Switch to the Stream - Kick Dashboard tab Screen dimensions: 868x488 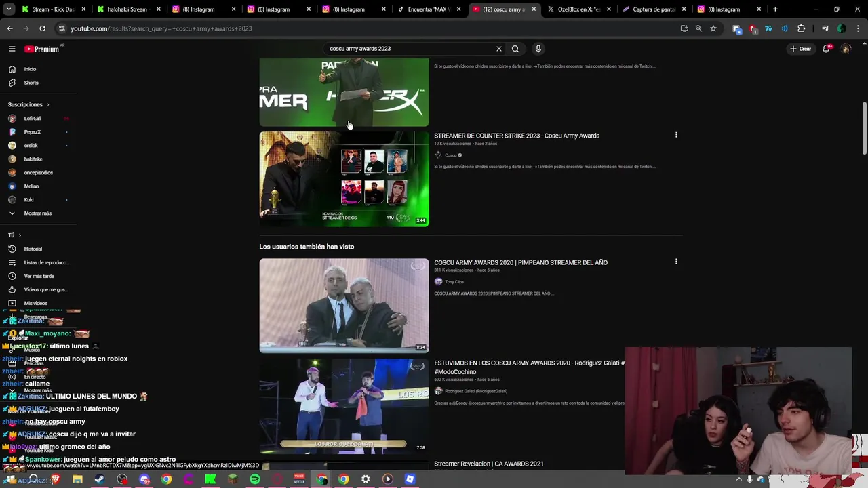[53, 9]
